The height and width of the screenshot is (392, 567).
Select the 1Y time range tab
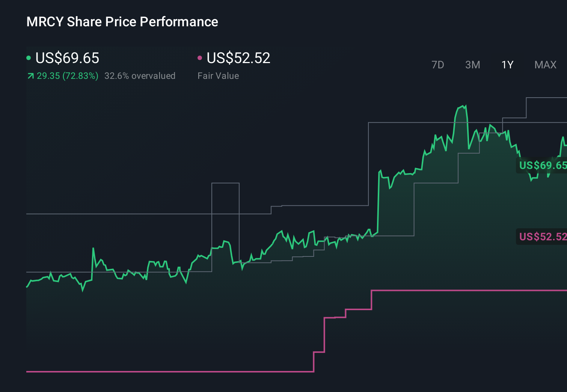507,65
